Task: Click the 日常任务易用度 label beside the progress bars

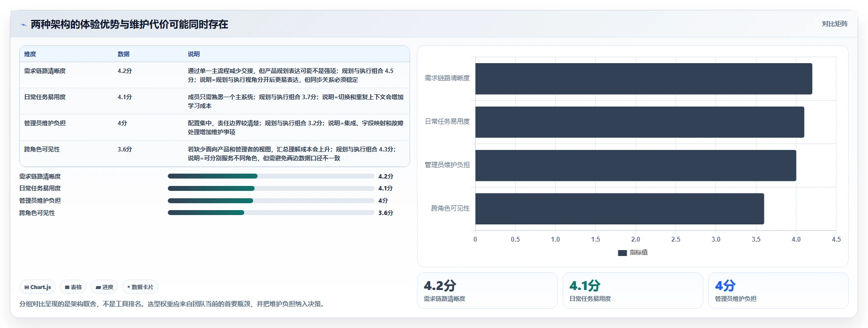Action: pos(40,188)
